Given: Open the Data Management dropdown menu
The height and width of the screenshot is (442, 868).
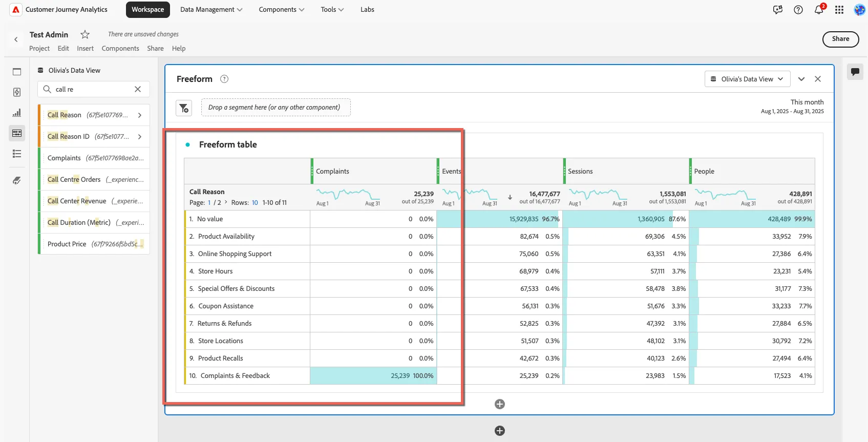Looking at the screenshot, I should (211, 10).
